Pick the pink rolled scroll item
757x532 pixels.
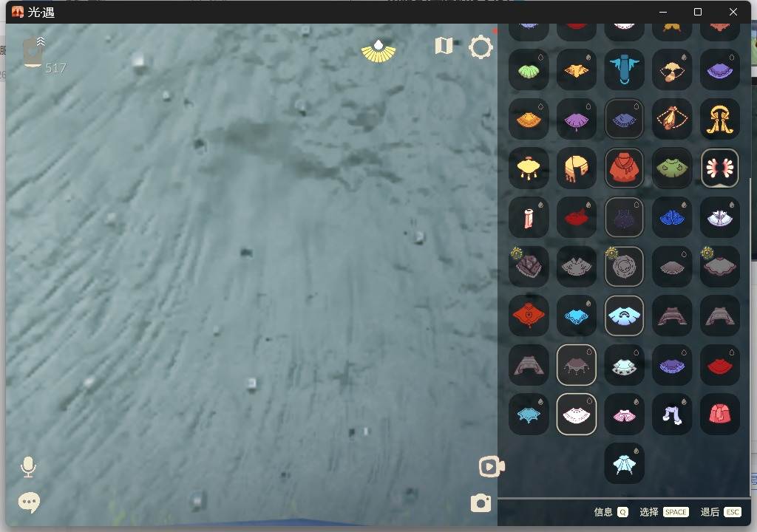(529, 217)
